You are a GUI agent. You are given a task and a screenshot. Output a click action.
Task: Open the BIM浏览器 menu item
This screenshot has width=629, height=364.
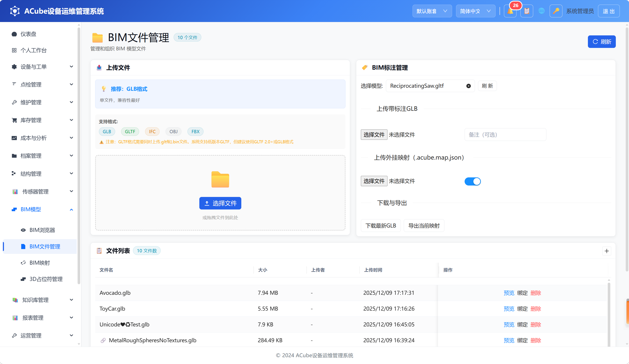(40, 230)
